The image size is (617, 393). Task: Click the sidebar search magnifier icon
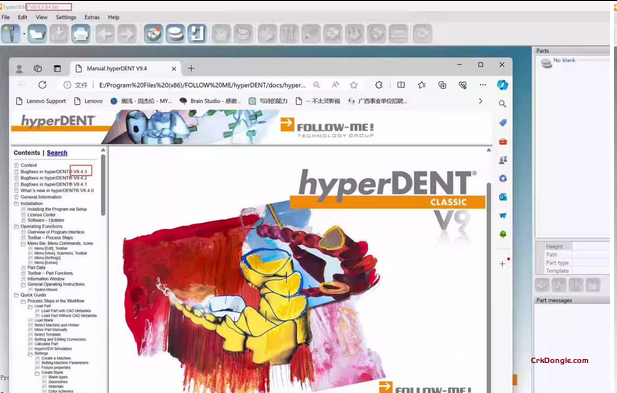[502, 104]
